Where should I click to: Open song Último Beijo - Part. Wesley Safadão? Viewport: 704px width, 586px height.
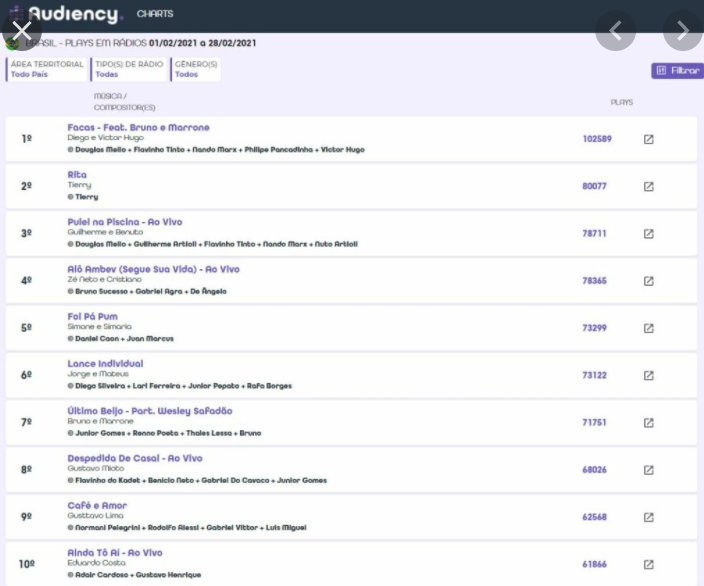150,411
